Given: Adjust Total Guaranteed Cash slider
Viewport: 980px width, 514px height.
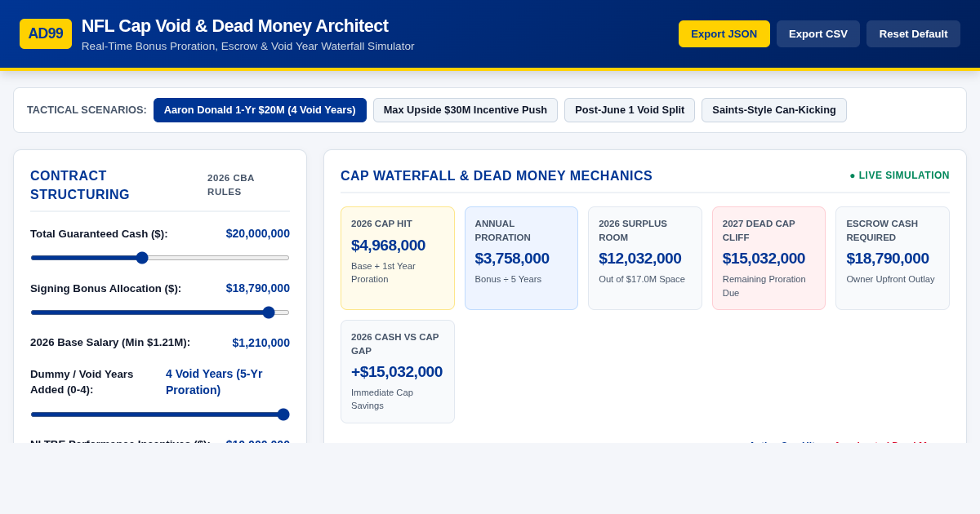Looking at the screenshot, I should [160, 258].
